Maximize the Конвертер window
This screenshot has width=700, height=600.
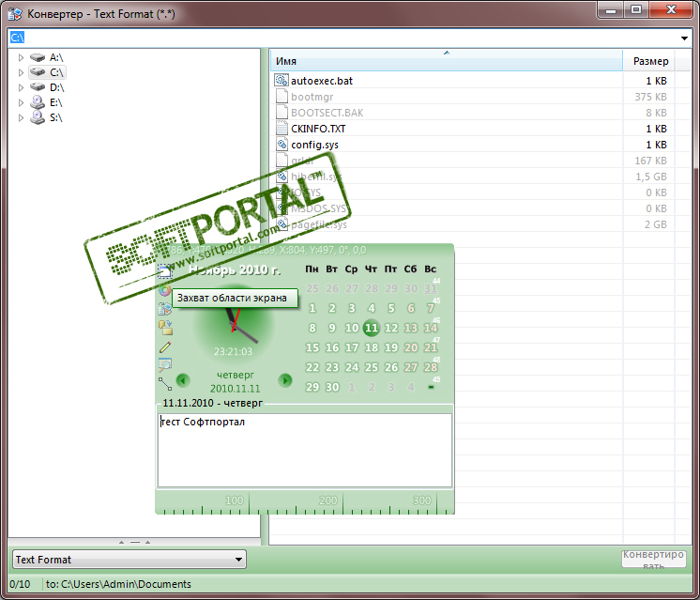[x=636, y=9]
